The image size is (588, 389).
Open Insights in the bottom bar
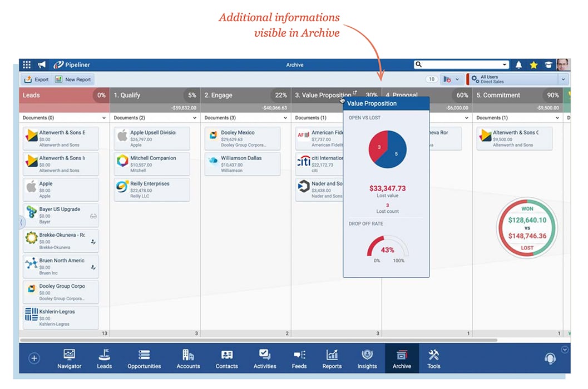coord(367,359)
